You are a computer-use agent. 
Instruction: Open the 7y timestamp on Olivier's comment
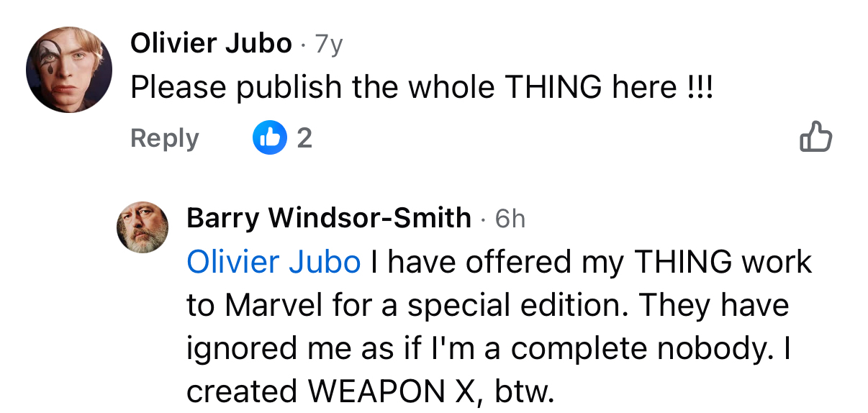[x=329, y=45]
